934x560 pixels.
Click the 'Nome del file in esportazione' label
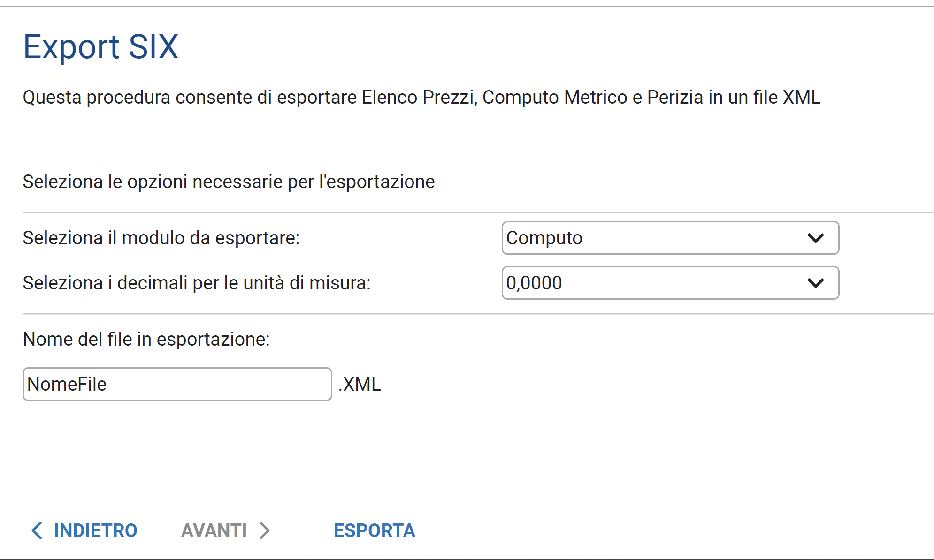pos(146,339)
